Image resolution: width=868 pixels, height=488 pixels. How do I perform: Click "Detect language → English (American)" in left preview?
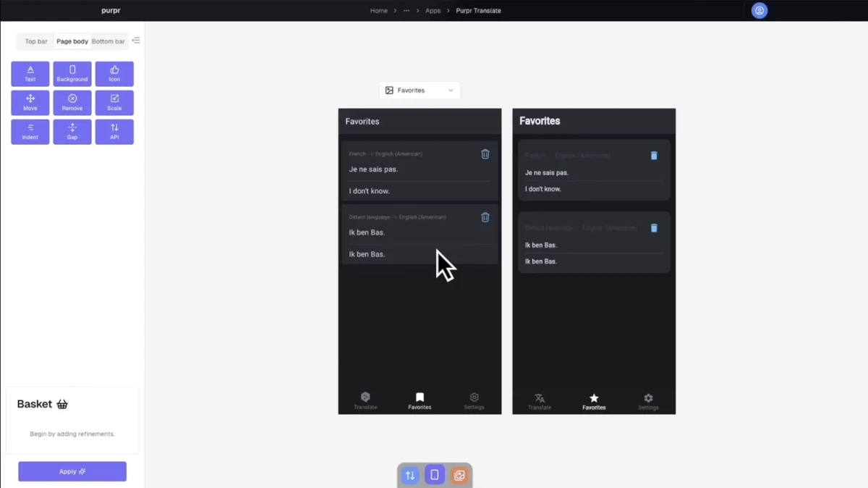[x=398, y=217]
